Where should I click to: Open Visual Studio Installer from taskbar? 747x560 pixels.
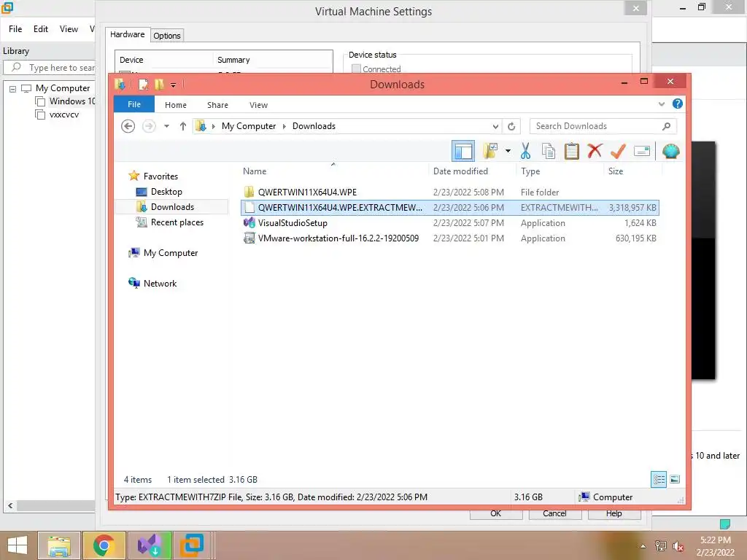coord(149,545)
